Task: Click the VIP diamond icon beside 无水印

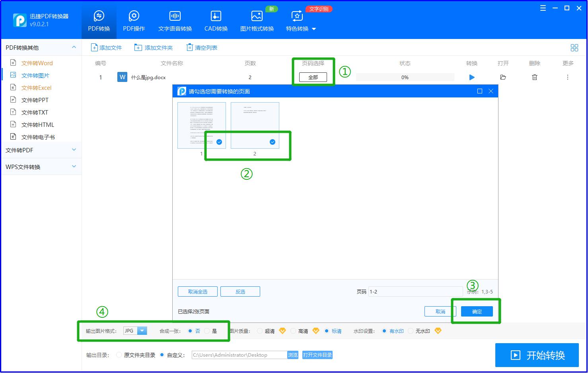Action: coord(438,331)
